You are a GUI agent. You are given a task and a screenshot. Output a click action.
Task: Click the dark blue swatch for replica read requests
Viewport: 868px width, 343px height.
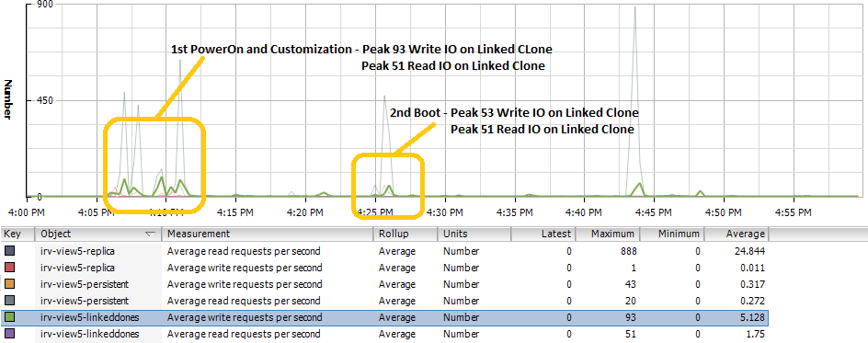click(9, 251)
